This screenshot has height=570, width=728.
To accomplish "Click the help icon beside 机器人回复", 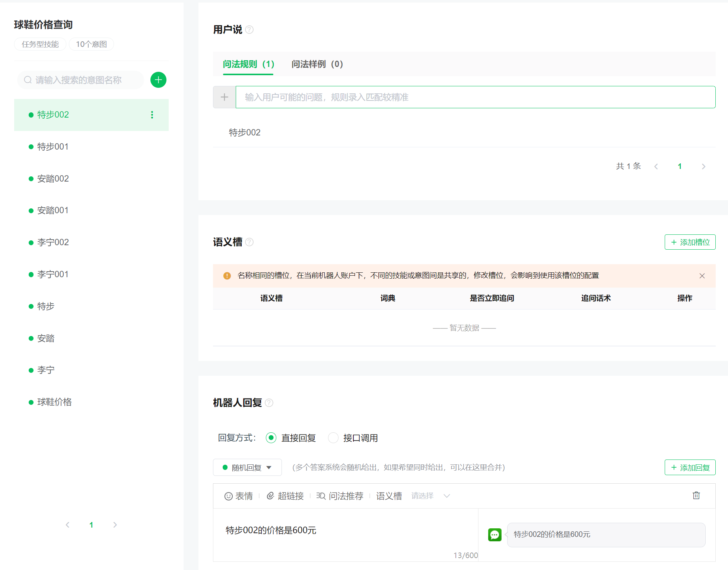I will [269, 403].
